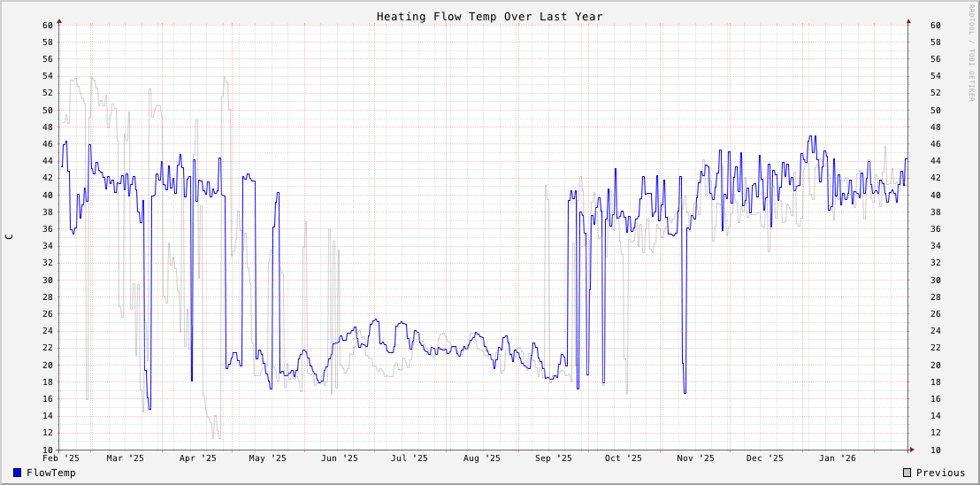Select the Dec '25 label on the time axis

[765, 458]
